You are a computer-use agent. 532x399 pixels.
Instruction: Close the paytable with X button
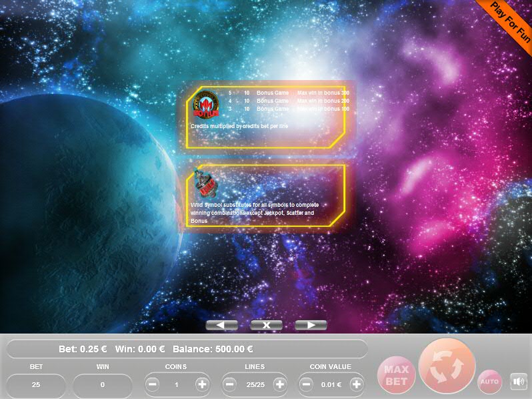pos(266,325)
